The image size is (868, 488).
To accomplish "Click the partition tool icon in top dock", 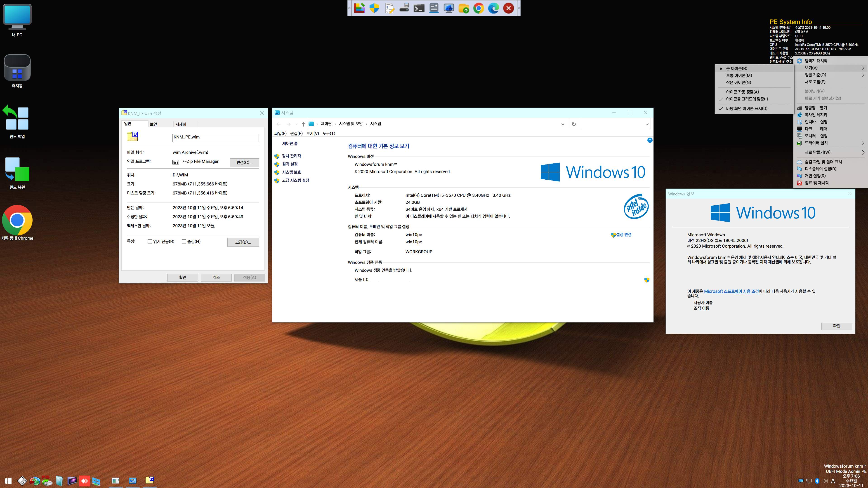I will [359, 8].
